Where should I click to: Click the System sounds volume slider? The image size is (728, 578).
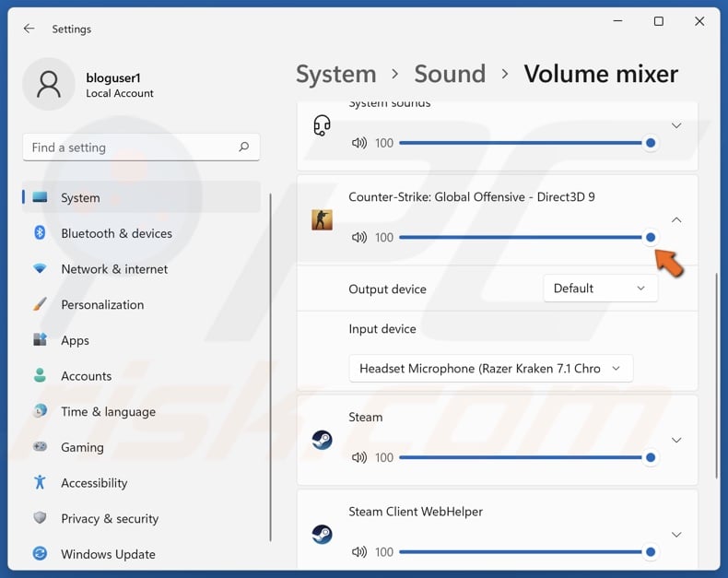[527, 143]
